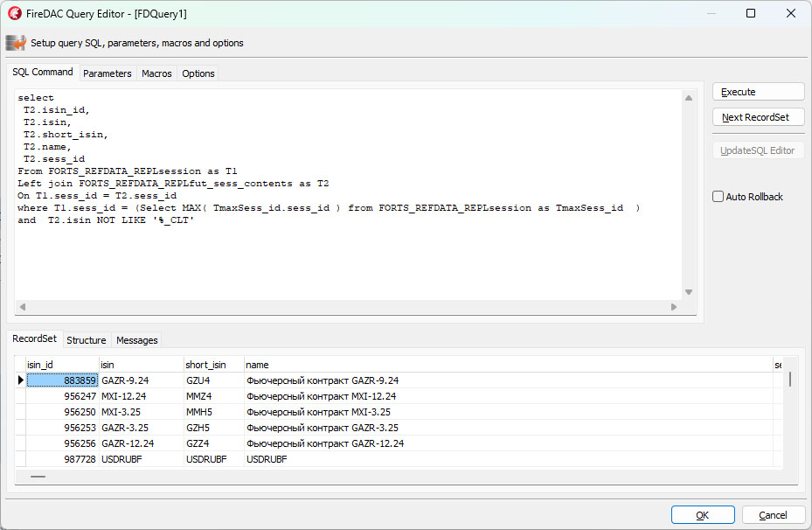Confirm with the OK button
This screenshot has width=812, height=530.
coord(703,515)
